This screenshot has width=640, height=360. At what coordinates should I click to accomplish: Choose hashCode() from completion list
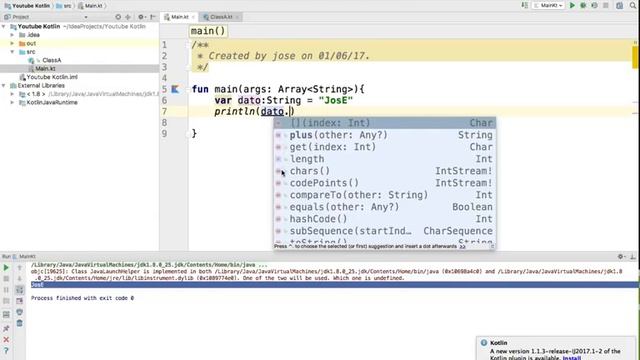(x=385, y=219)
